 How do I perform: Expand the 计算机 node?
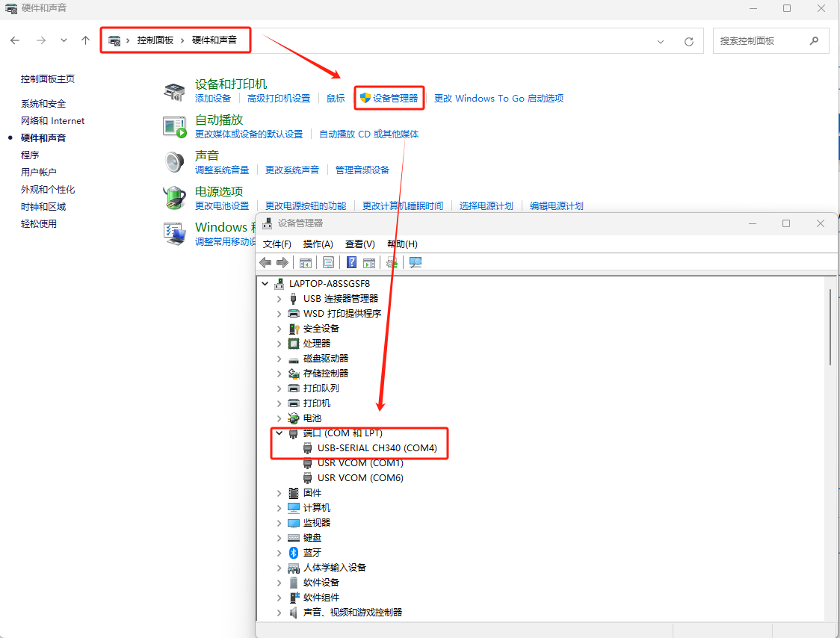click(x=279, y=508)
